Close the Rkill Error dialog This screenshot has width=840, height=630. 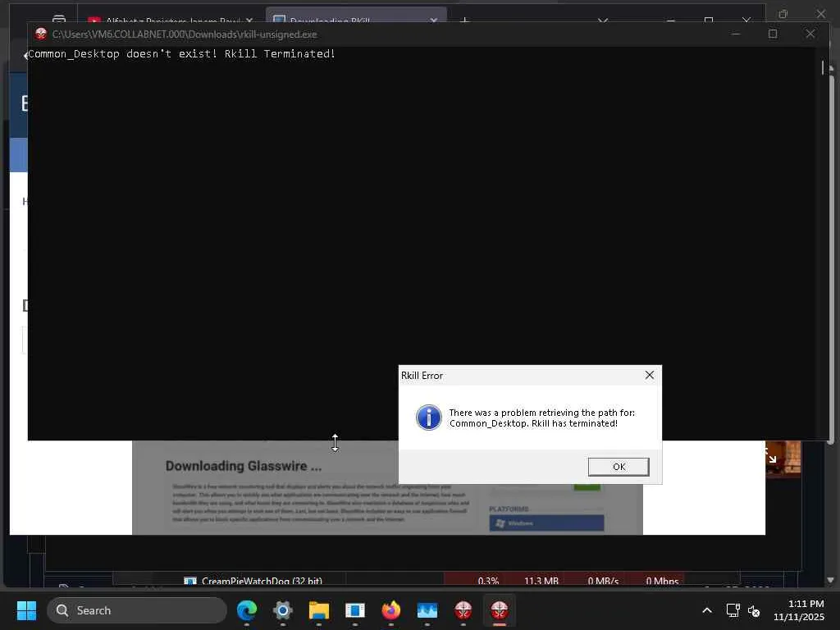pos(650,375)
